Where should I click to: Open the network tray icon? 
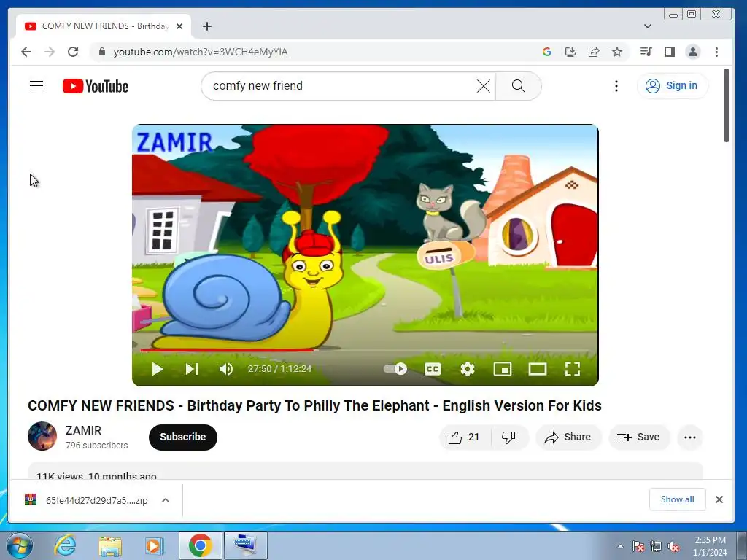(x=656, y=546)
